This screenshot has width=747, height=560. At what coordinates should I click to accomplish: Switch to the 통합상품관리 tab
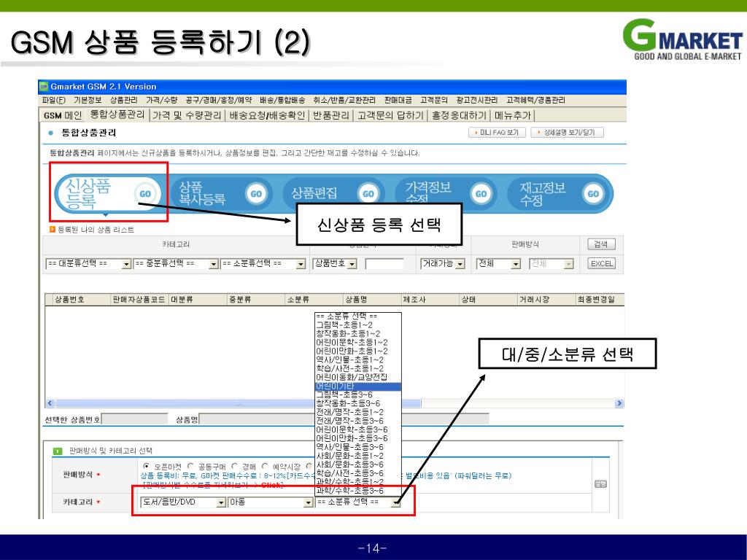[117, 114]
